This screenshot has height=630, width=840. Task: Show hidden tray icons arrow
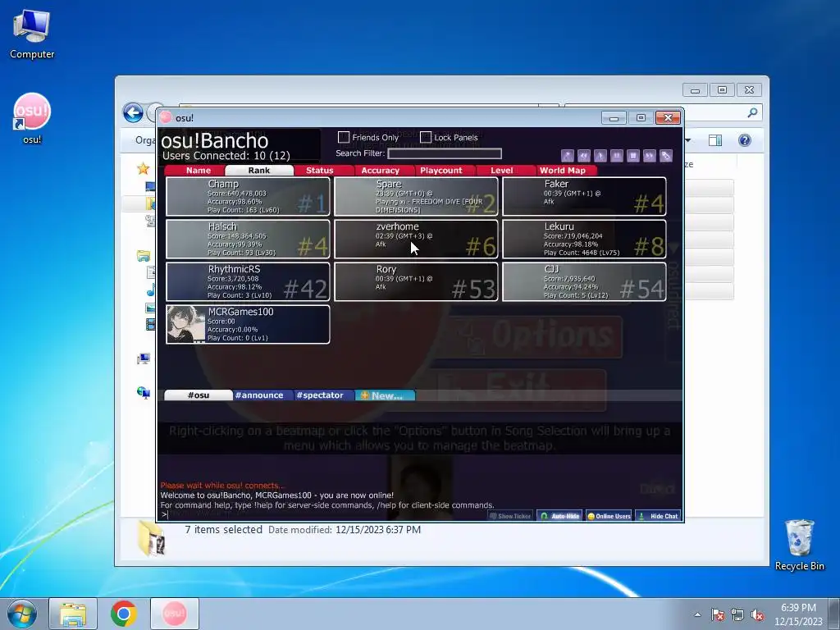tap(697, 614)
